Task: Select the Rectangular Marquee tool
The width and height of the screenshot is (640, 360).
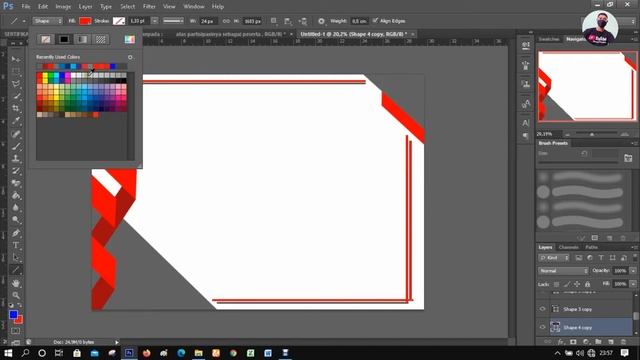Action: coord(16,71)
